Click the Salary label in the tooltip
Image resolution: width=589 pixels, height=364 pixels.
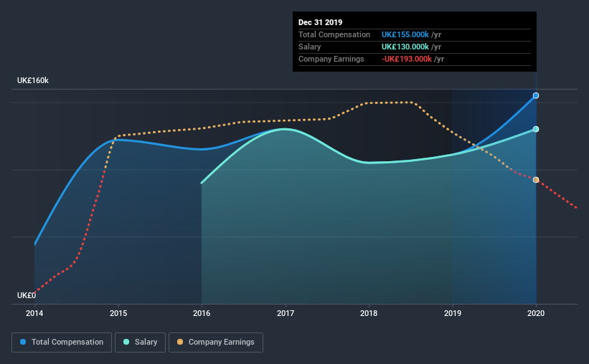[309, 47]
